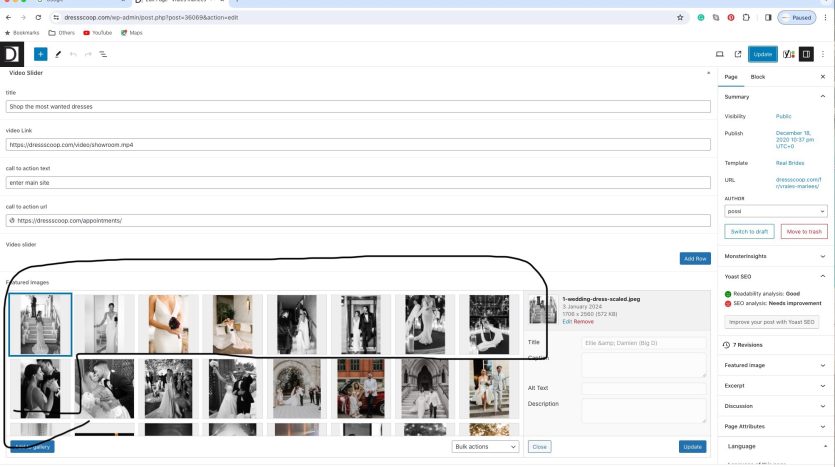Open the Author dropdown
The image size is (835, 467).
[775, 212]
